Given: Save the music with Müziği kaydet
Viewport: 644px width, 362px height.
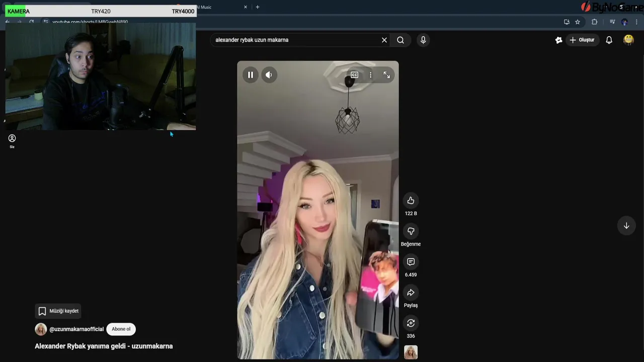Looking at the screenshot, I should coord(58,311).
